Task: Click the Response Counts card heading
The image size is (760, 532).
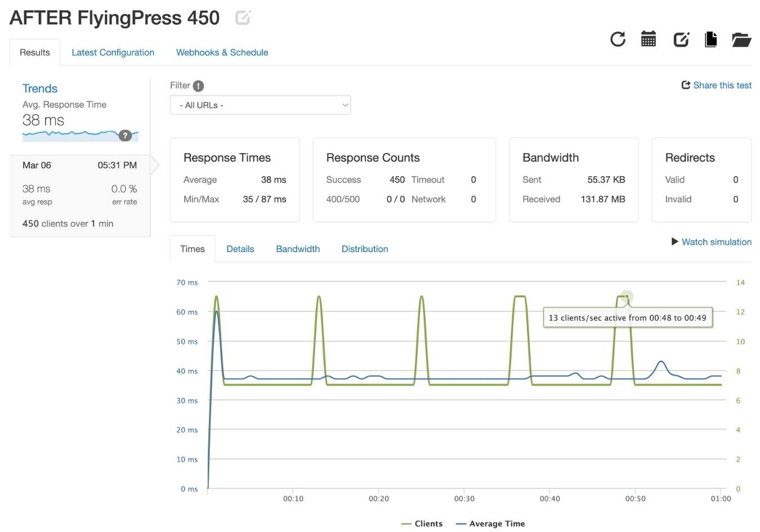Action: pos(373,158)
